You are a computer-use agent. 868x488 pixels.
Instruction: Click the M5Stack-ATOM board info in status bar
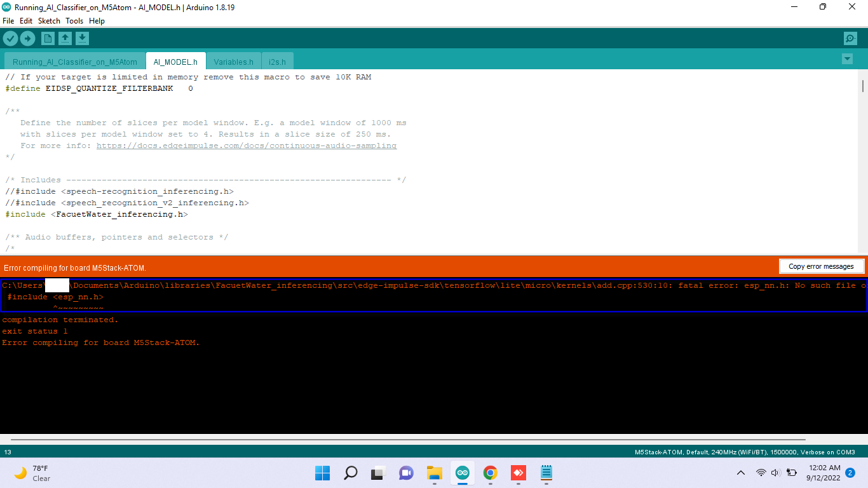coord(745,452)
